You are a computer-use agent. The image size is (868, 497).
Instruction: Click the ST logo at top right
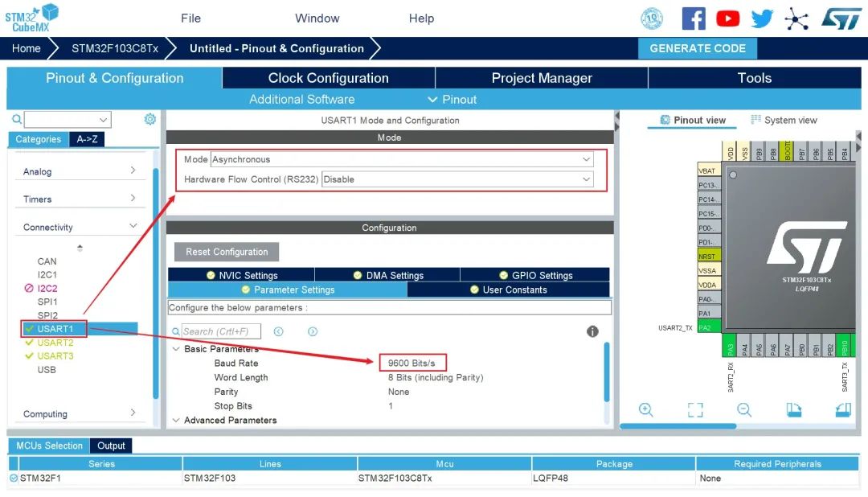841,18
